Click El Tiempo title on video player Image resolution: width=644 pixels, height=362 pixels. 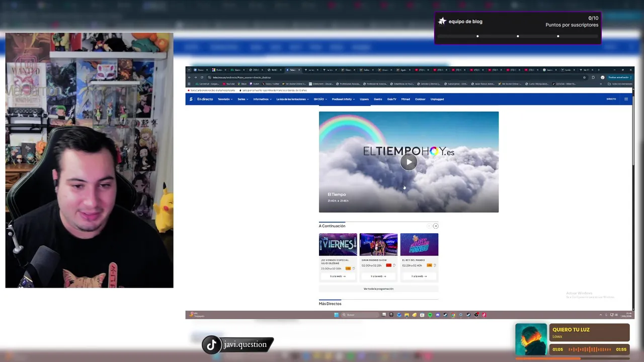[337, 195]
